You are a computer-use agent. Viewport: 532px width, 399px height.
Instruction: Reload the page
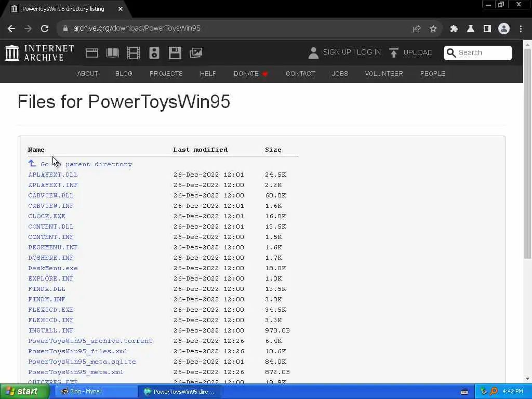coord(45,29)
